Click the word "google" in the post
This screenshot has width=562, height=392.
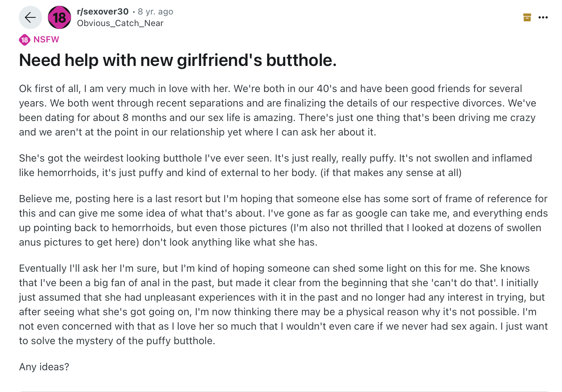[372, 213]
